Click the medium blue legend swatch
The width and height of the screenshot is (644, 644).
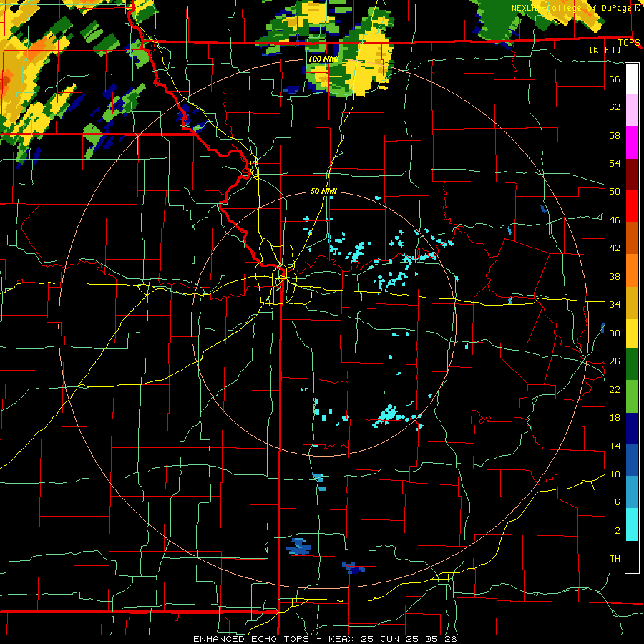coord(632,460)
